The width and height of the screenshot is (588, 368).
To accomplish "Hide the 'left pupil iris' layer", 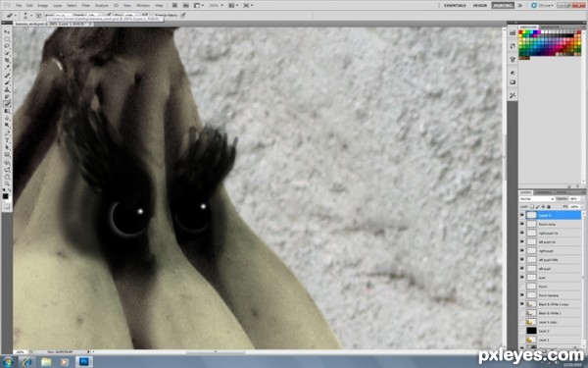I will coord(522,241).
